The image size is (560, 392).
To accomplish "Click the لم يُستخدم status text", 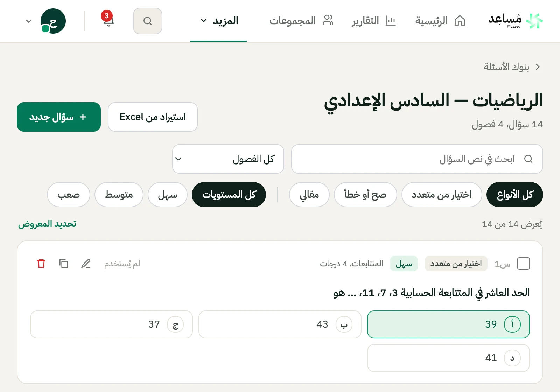I will tap(122, 264).
